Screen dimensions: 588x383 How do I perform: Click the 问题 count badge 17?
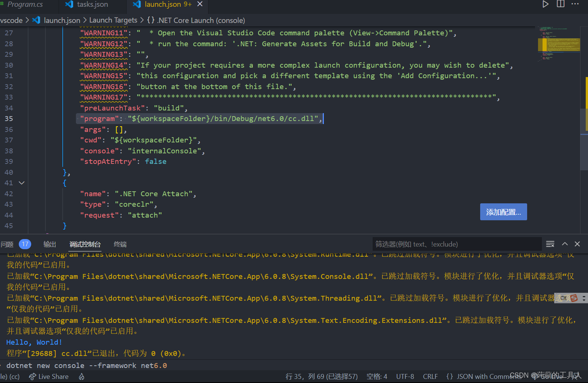coord(25,244)
